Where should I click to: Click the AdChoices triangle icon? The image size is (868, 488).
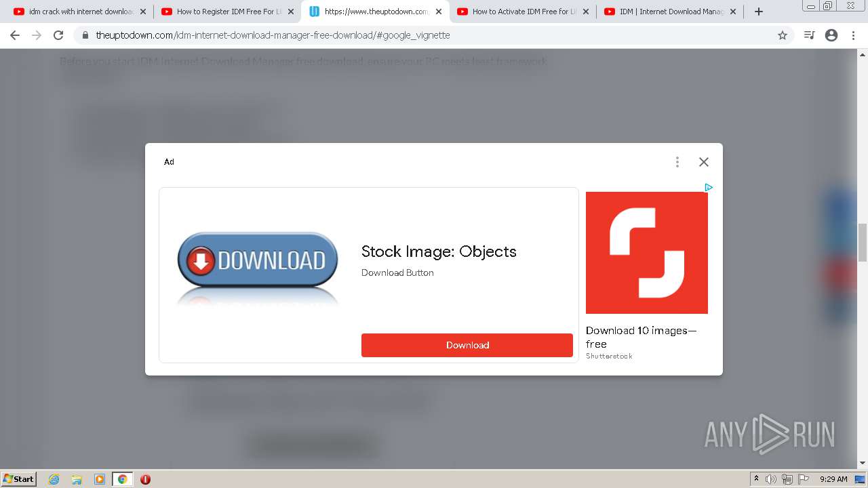tap(708, 187)
